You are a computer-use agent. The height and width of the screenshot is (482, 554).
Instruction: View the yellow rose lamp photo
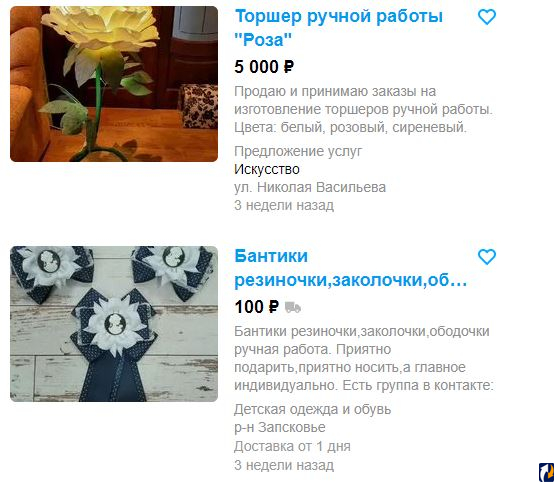114,84
